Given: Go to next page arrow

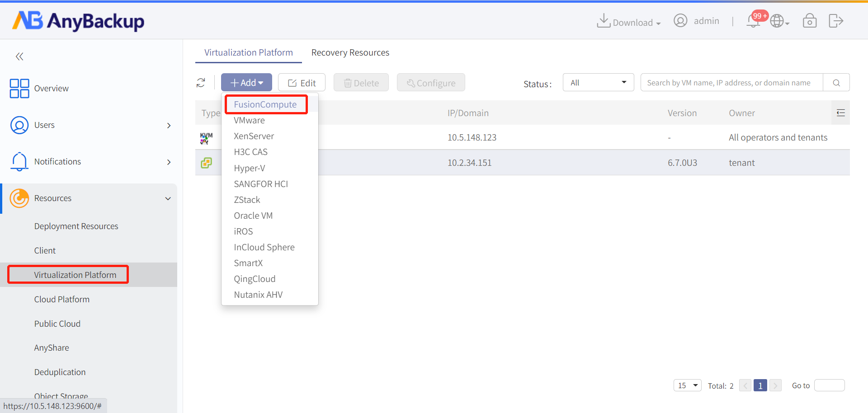Looking at the screenshot, I should point(775,385).
